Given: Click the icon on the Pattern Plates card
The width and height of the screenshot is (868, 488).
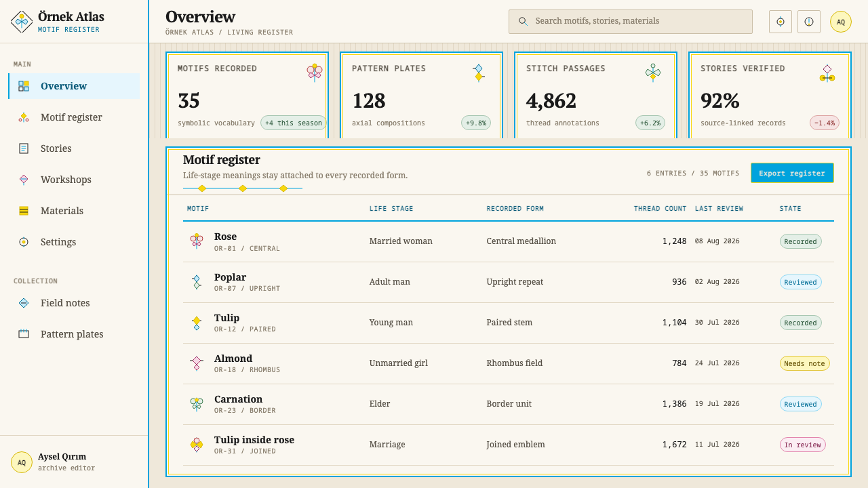Looking at the screenshot, I should coord(479,73).
